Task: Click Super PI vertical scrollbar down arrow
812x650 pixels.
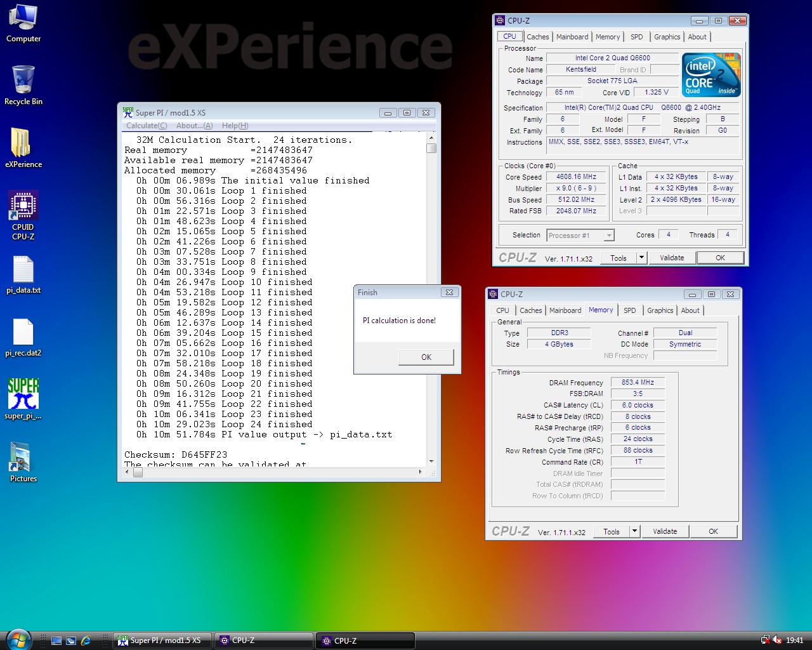Action: (431, 461)
